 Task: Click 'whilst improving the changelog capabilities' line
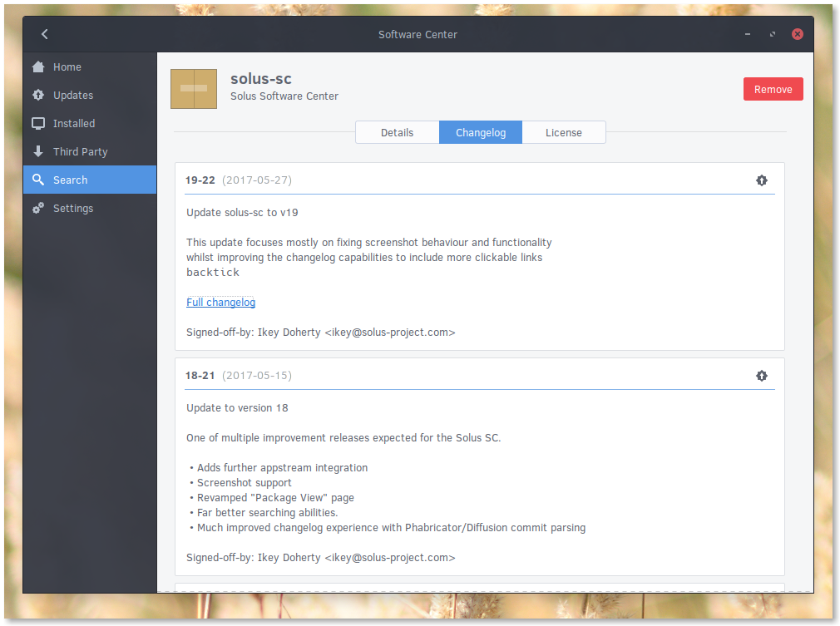point(364,258)
